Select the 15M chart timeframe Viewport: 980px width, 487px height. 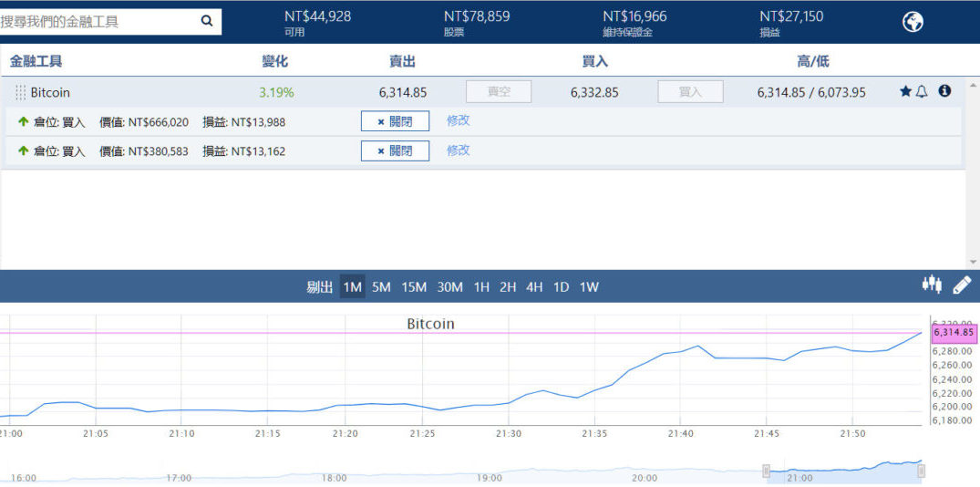pos(414,287)
